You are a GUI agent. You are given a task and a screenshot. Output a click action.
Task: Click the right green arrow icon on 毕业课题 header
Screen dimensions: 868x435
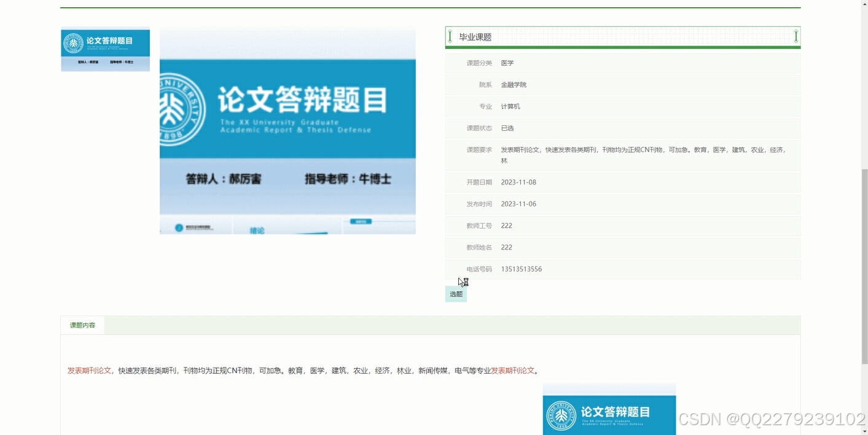point(796,36)
